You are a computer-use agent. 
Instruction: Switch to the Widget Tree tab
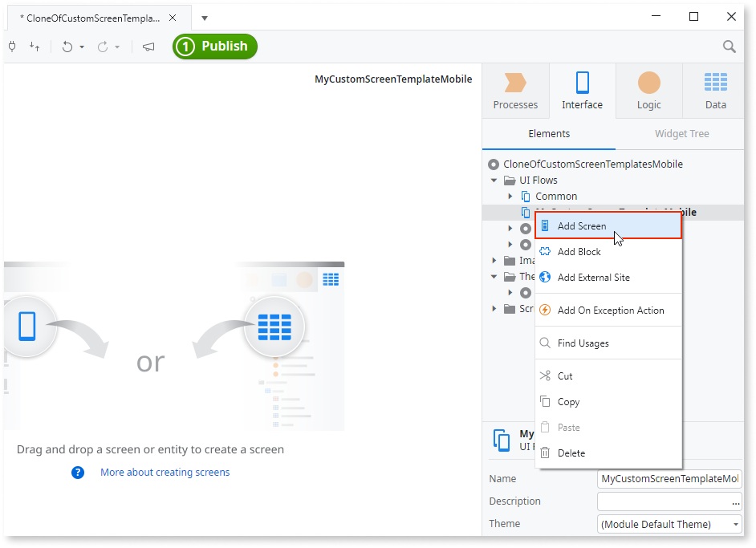pos(681,133)
